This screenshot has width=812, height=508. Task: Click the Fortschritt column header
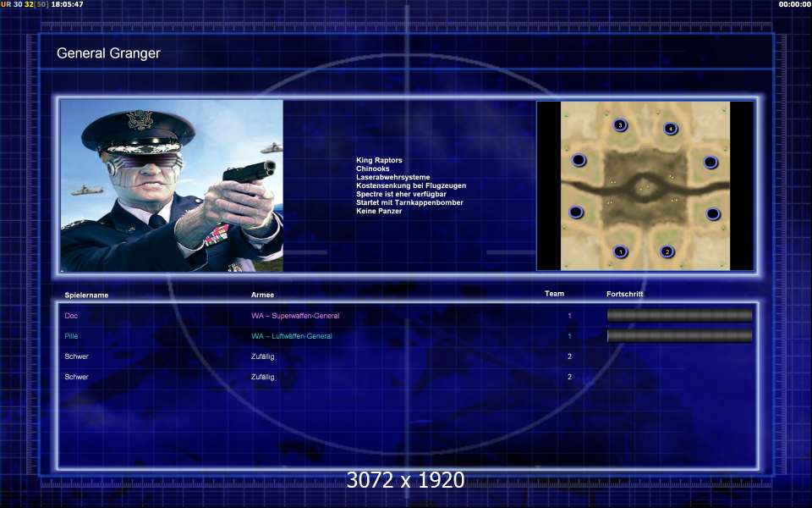[624, 294]
